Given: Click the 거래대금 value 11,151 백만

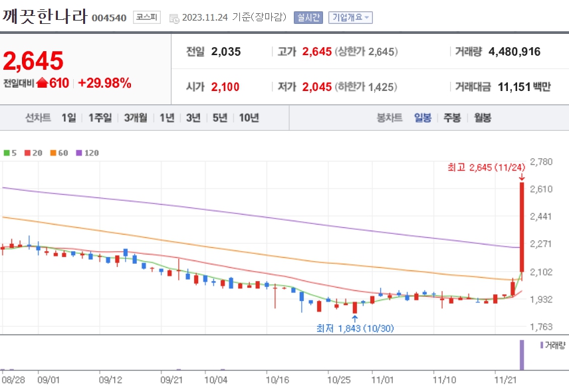Looking at the screenshot, I should click(x=524, y=86).
